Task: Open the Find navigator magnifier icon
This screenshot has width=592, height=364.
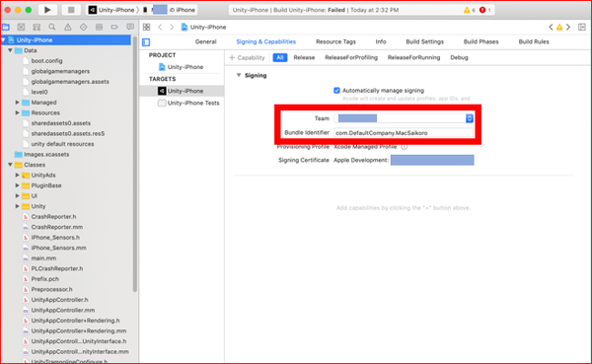Action: tap(52, 27)
